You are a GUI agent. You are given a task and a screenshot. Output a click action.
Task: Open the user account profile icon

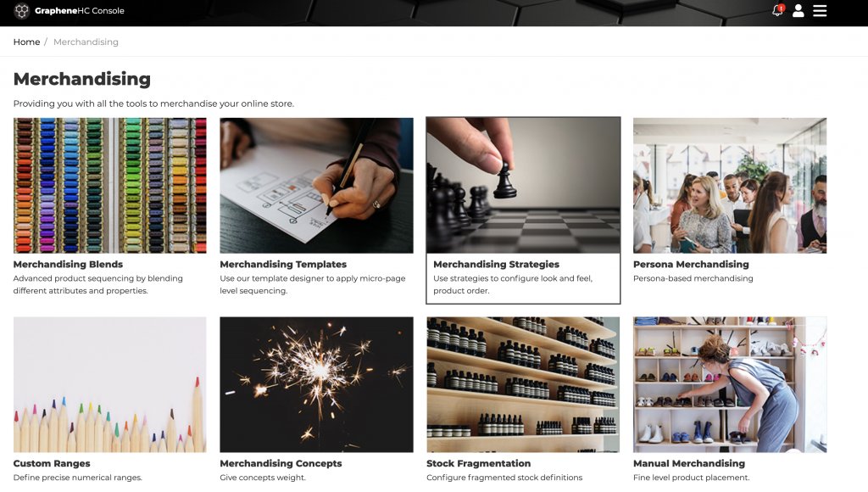pyautogui.click(x=798, y=10)
